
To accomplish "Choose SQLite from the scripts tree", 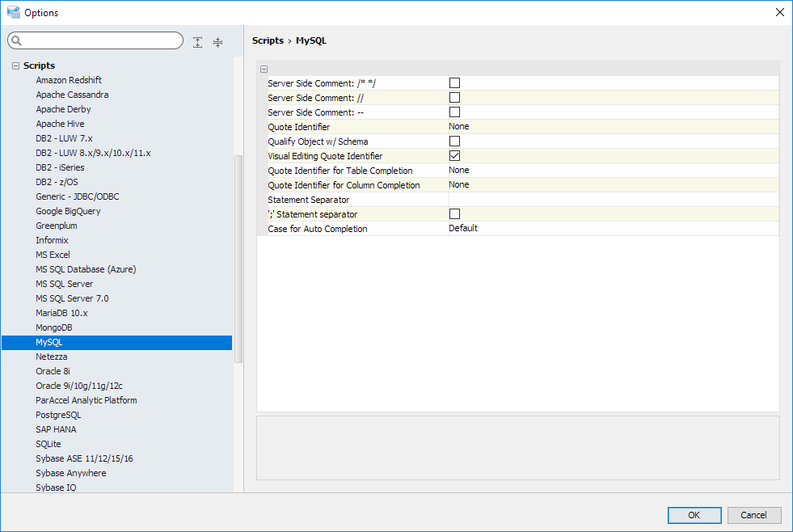I will tap(48, 444).
